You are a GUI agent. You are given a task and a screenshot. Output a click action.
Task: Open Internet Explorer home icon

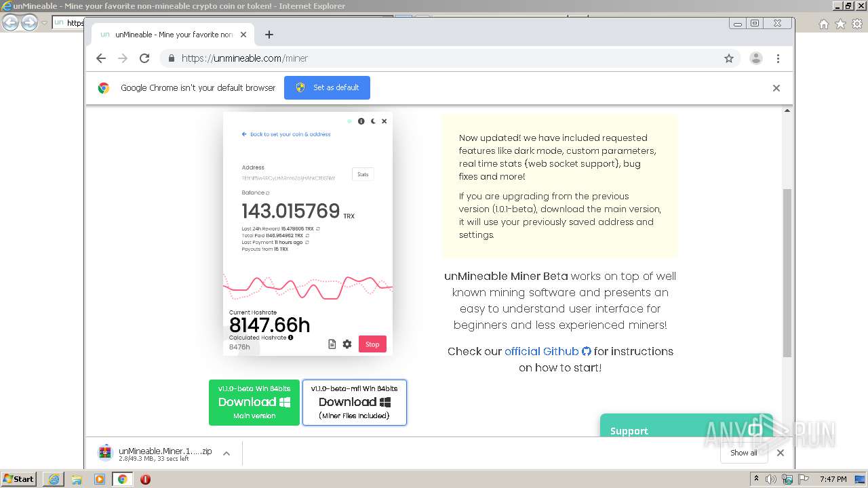point(823,24)
